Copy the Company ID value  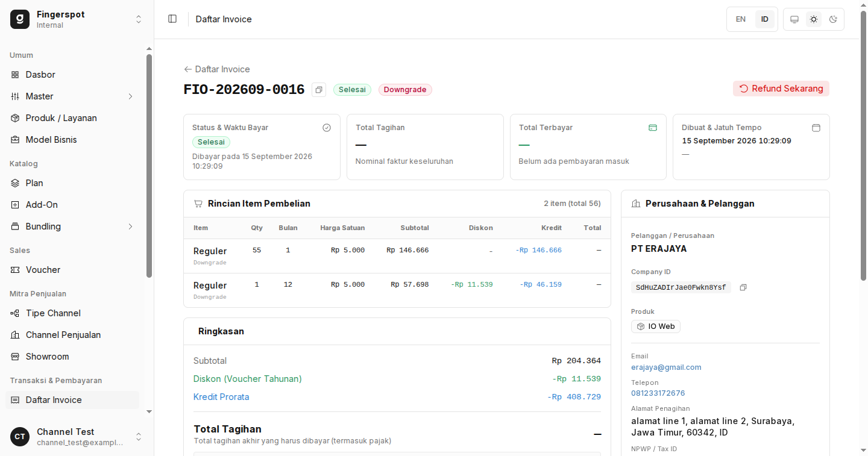click(x=743, y=287)
